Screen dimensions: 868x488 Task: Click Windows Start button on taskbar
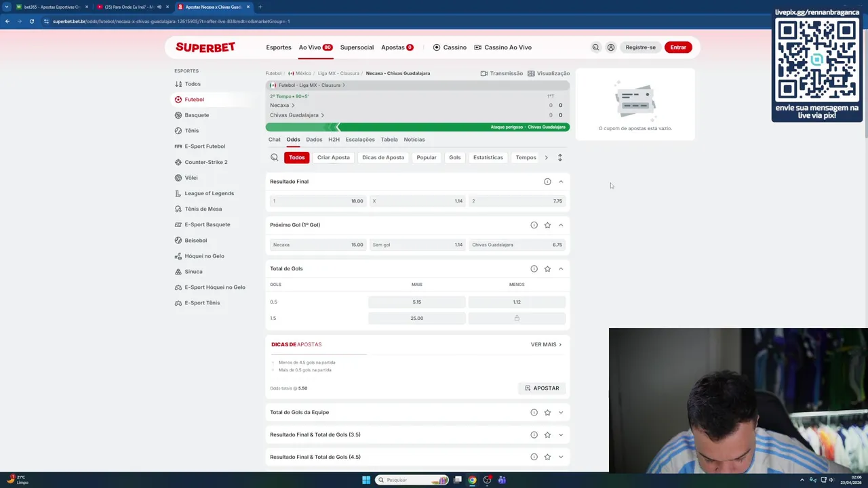(x=366, y=480)
